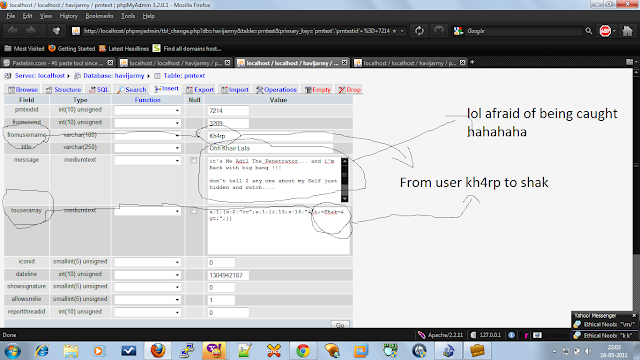
Task: Go back with the browser back arrow
Action: click(x=12, y=31)
